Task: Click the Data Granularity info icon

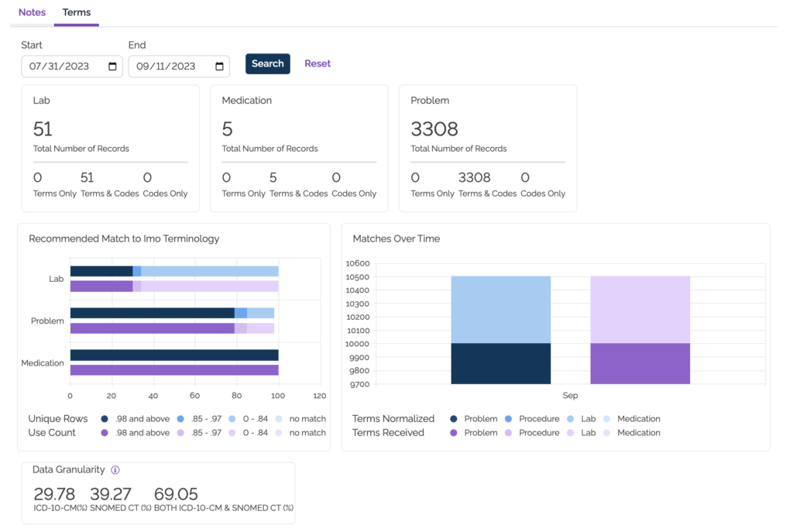Action: [115, 470]
